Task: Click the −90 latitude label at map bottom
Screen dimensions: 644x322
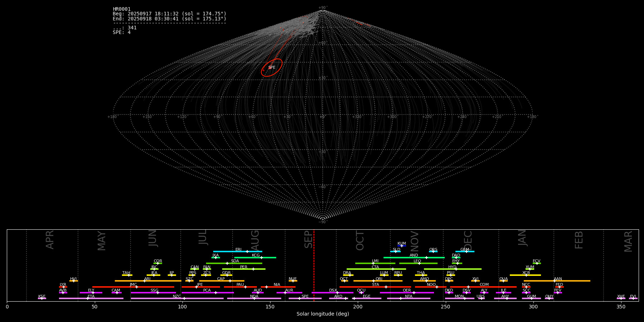Action: (x=323, y=222)
